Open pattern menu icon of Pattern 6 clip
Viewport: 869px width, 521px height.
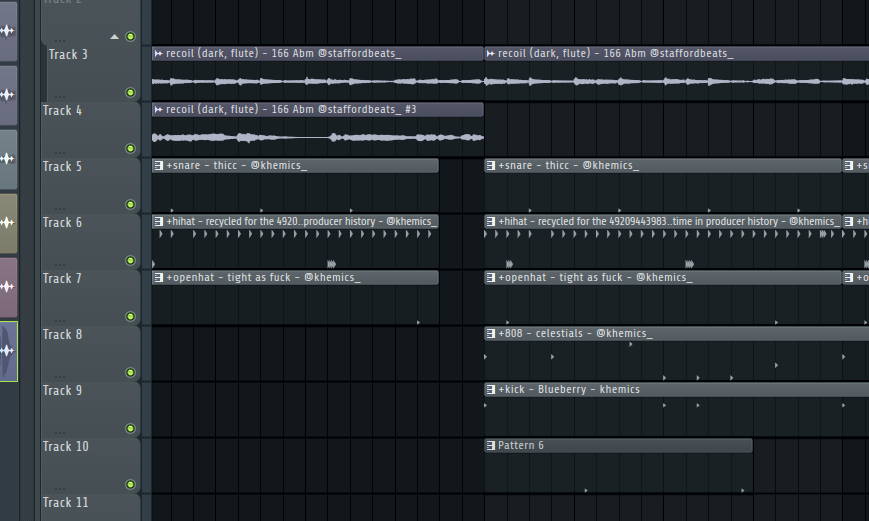click(490, 445)
